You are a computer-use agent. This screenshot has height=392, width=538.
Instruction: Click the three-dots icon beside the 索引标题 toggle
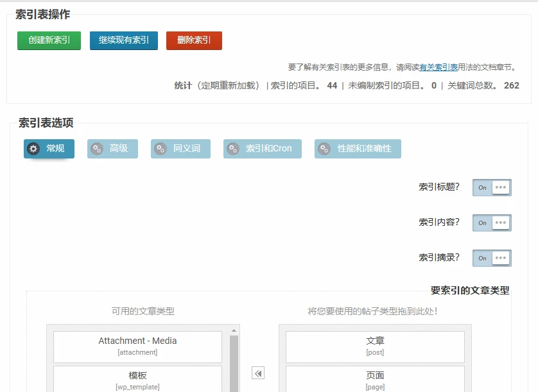(x=499, y=187)
